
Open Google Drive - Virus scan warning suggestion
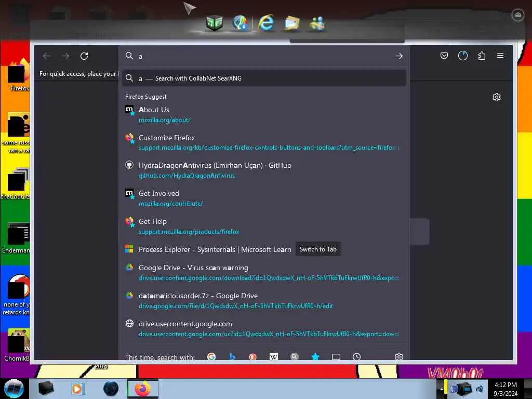[x=264, y=272]
